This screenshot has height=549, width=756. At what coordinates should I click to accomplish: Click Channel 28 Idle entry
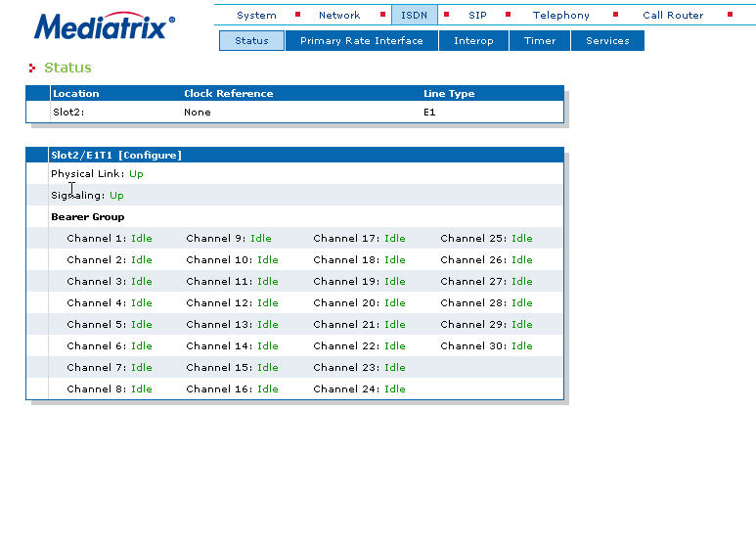tap(486, 303)
